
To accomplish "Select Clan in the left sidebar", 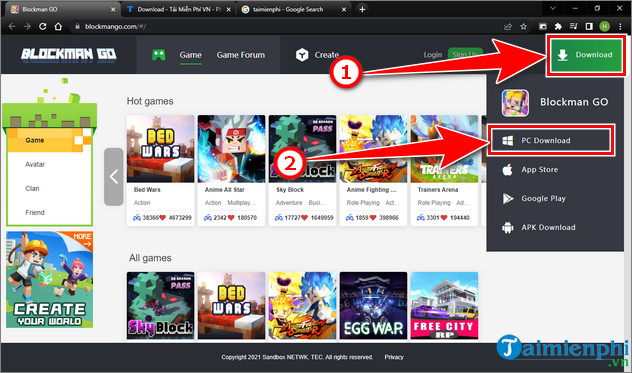I will pyautogui.click(x=32, y=188).
